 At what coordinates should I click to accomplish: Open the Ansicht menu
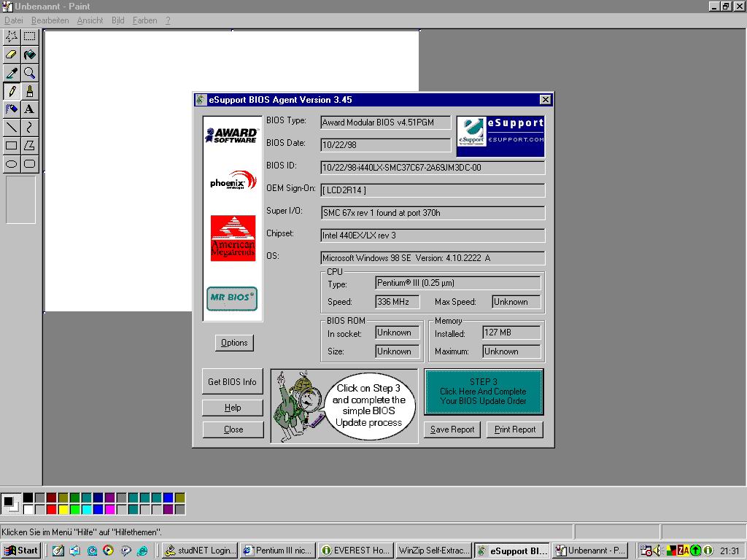point(90,20)
